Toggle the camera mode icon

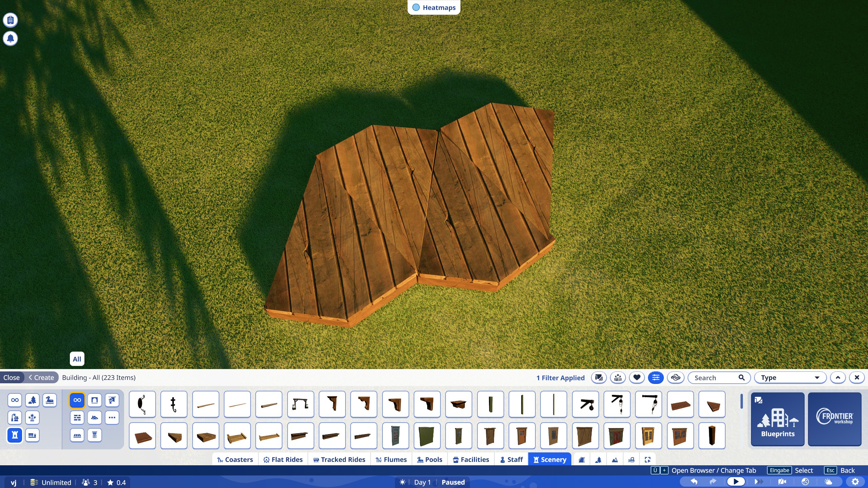click(782, 482)
